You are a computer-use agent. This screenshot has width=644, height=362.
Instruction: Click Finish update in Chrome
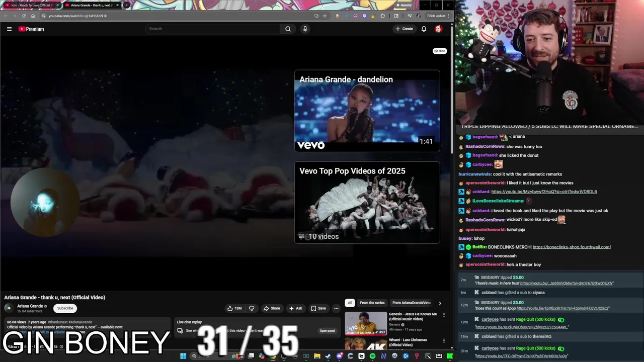[x=438, y=16]
